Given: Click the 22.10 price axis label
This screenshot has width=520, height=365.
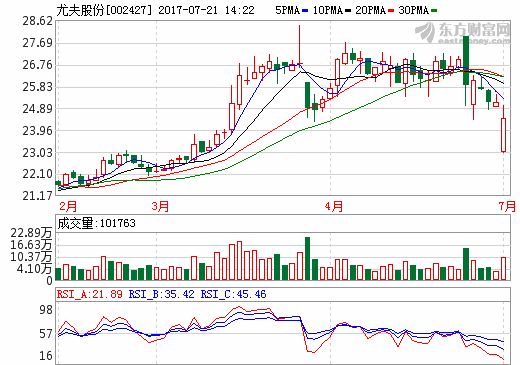Looking at the screenshot, I should 38,174.
